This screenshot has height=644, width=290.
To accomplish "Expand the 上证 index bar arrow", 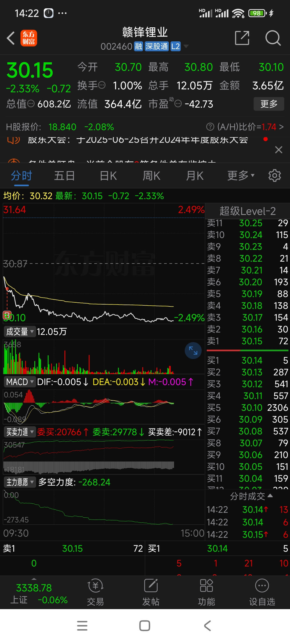I will point(34,579).
